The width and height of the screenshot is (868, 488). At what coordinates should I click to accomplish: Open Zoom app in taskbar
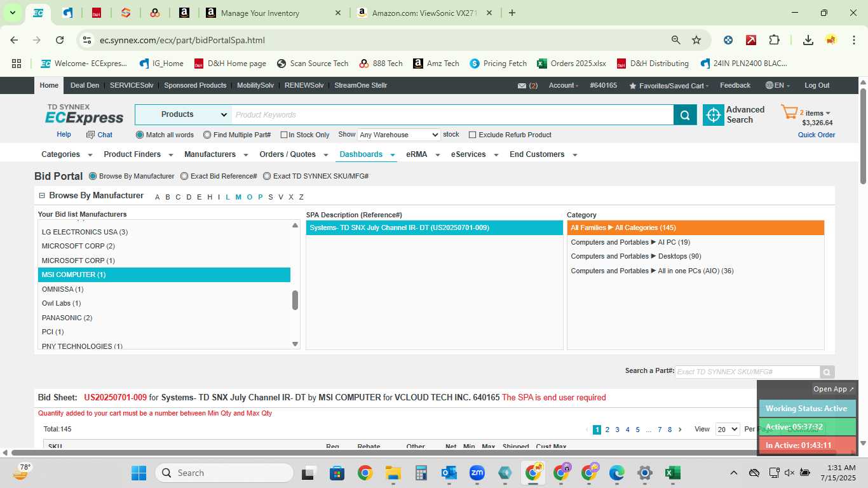pyautogui.click(x=477, y=473)
